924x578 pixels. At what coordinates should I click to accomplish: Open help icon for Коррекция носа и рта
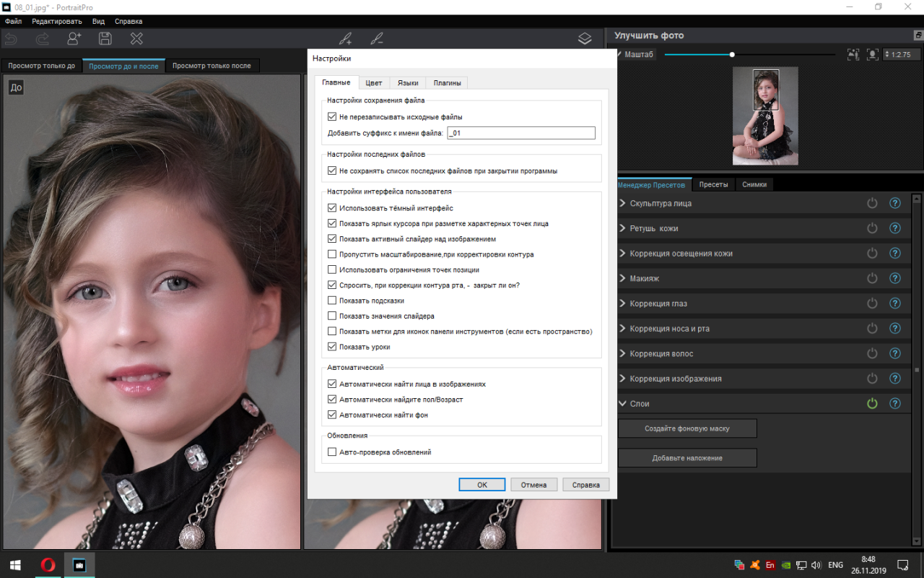pos(895,329)
